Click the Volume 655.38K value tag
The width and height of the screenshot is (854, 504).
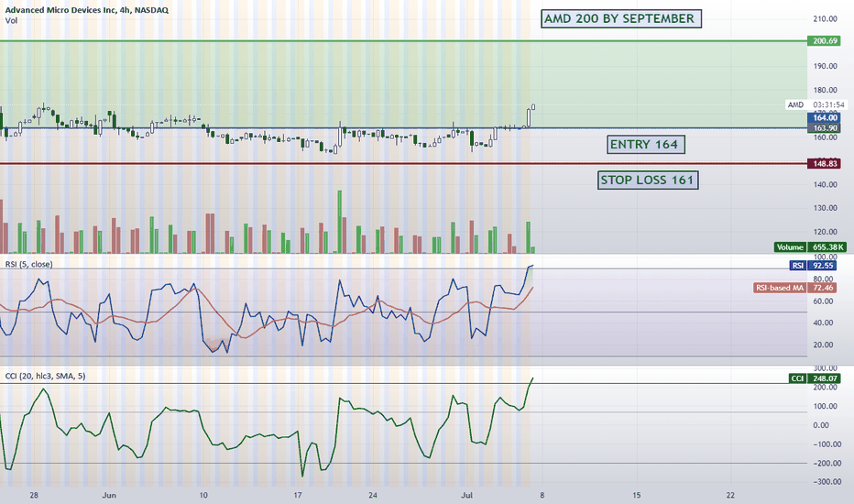point(810,247)
